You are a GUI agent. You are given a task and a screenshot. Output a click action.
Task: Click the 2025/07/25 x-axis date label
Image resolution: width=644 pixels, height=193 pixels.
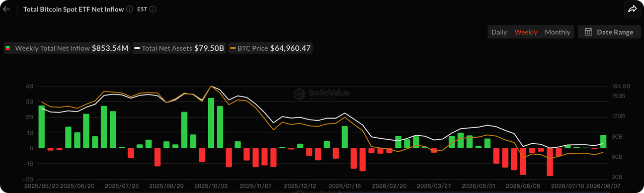pos(122,186)
